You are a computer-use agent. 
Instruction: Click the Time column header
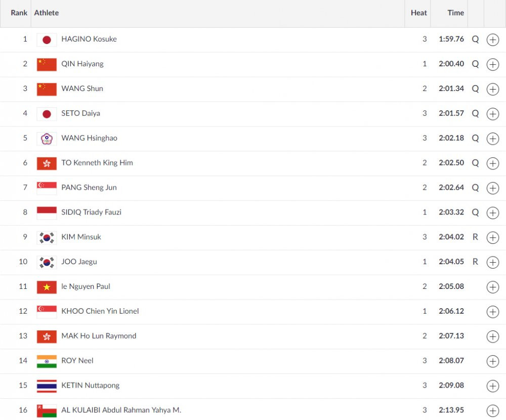coord(455,13)
